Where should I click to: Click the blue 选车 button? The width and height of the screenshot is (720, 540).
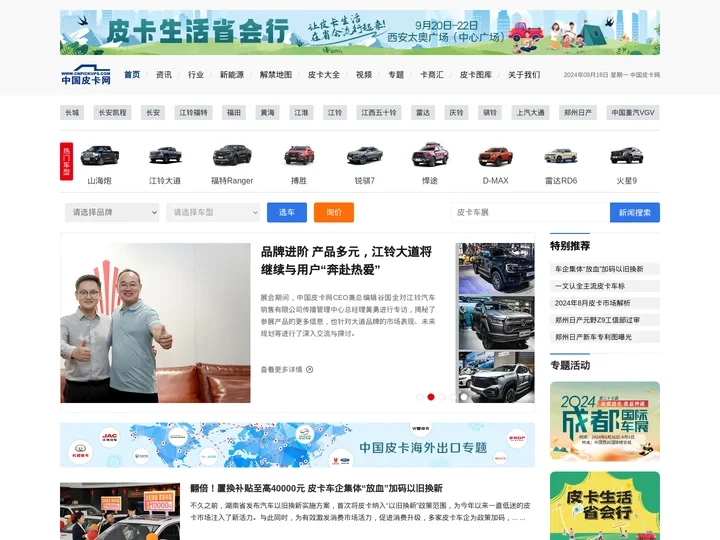(x=287, y=212)
